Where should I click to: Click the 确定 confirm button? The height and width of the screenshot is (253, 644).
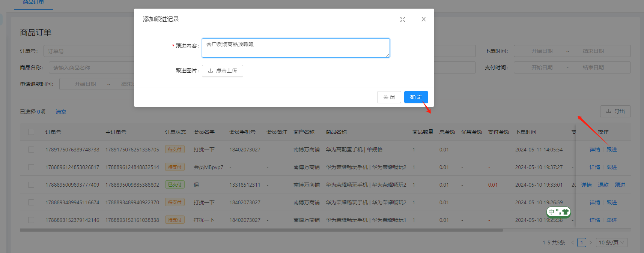pos(416,97)
